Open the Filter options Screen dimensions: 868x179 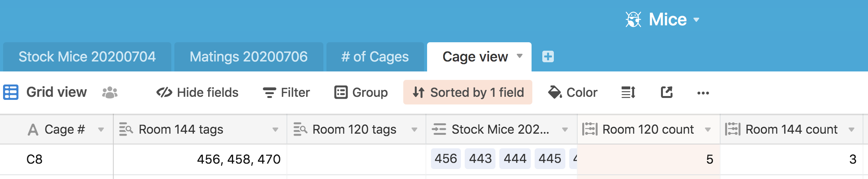coord(286,93)
